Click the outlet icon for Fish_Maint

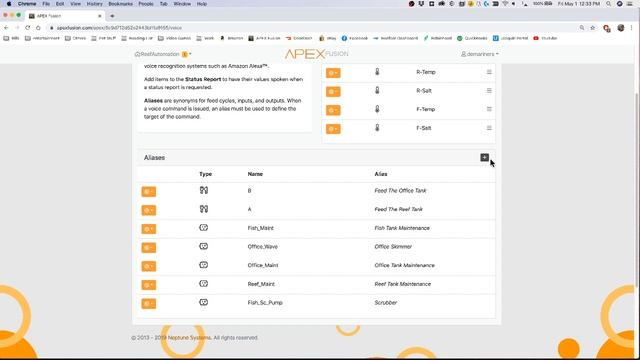(x=204, y=228)
